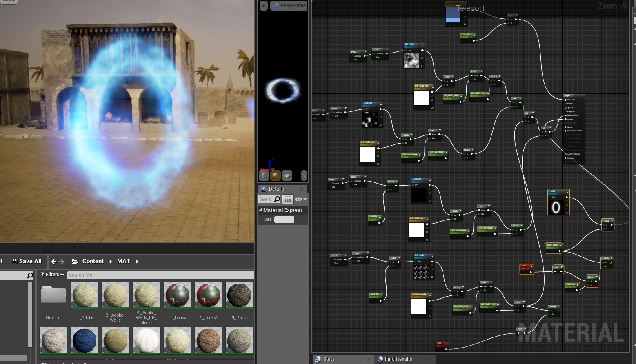Switch to the Find Results tab

tap(398, 359)
